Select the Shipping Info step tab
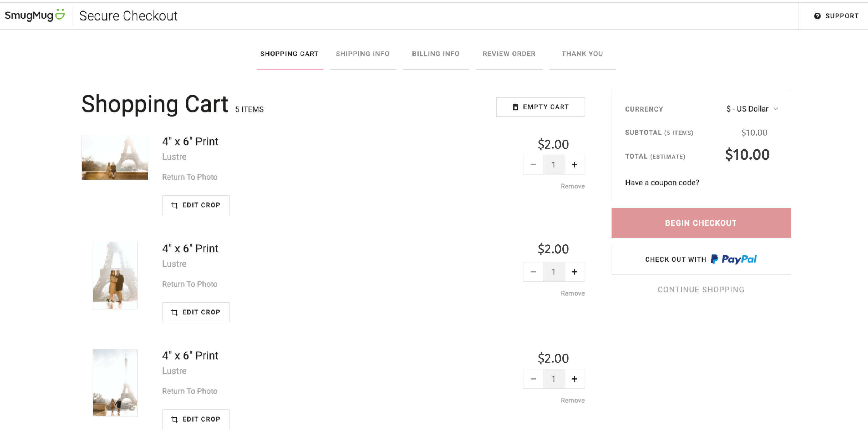Screen dimensions: 868x447 [x=363, y=54]
